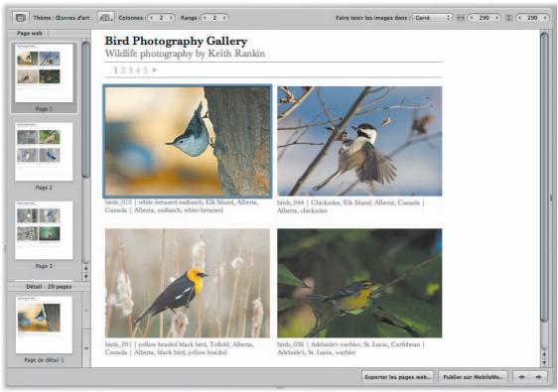
Task: Select the yellow headed black bird photo
Action: click(188, 283)
